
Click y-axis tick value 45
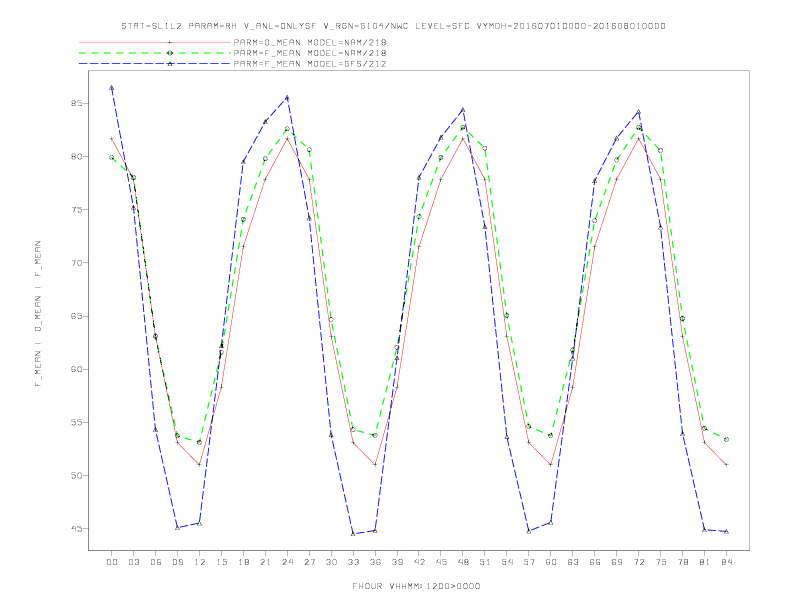click(77, 529)
